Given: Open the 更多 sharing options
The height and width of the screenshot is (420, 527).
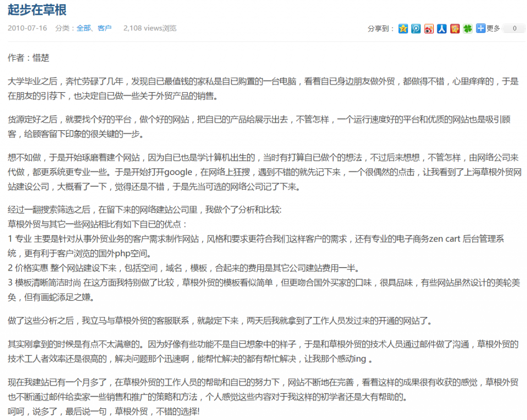Looking at the screenshot, I should pos(493,28).
